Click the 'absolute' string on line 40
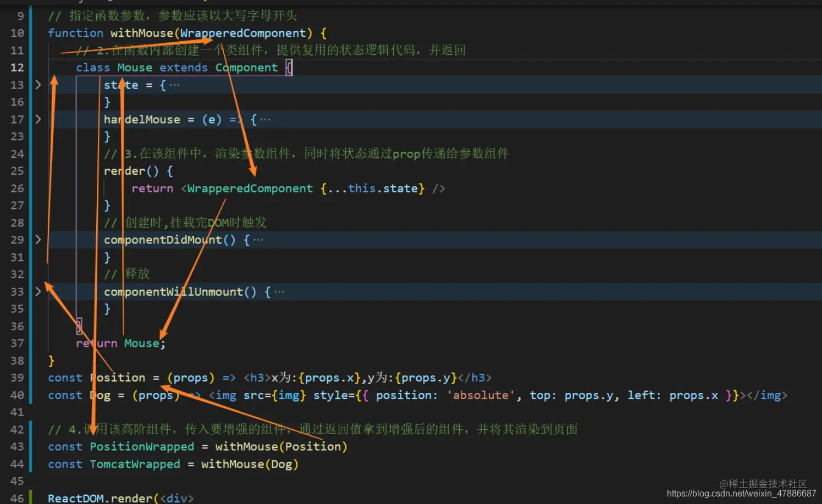 pos(481,395)
